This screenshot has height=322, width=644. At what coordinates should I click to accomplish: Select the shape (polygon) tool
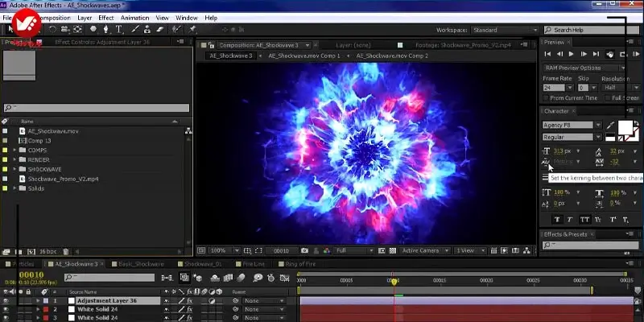[x=93, y=29]
